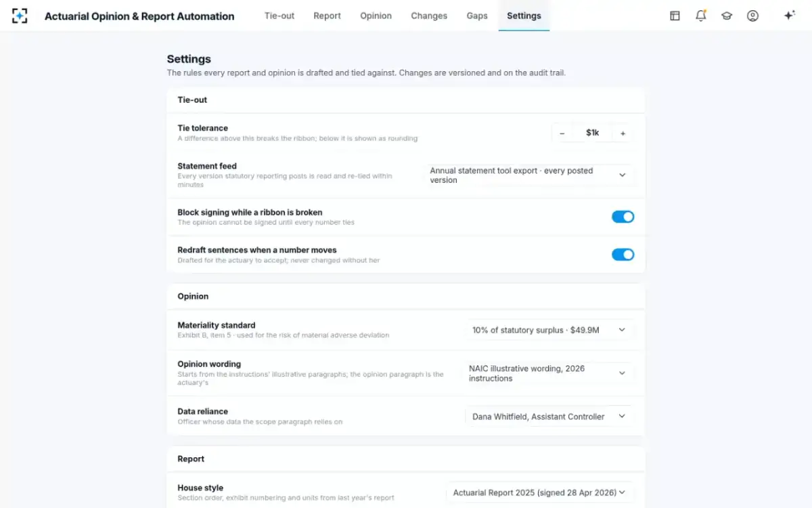
Task: Click the Materiality standard label
Action: point(217,325)
